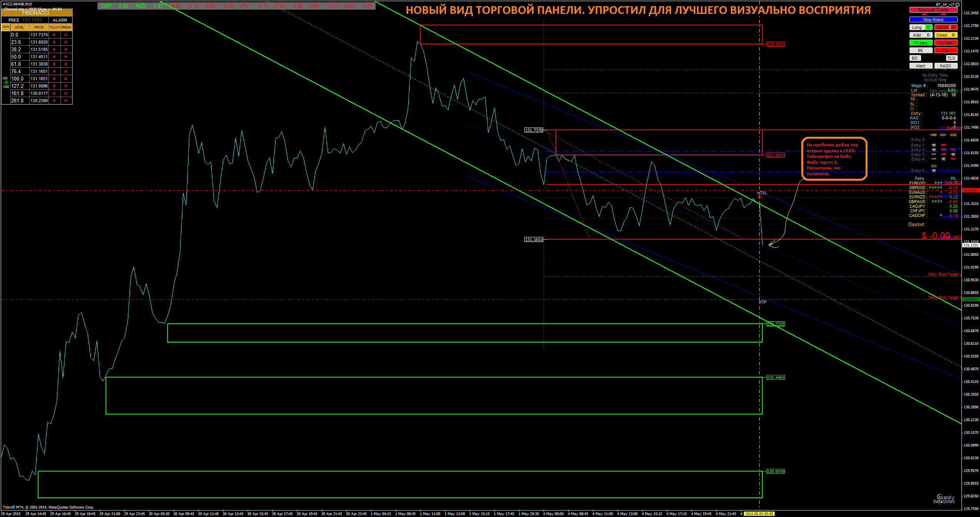Click the Break X icon on 261.8 row
Screen dimensions: 980x517
(x=66, y=101)
